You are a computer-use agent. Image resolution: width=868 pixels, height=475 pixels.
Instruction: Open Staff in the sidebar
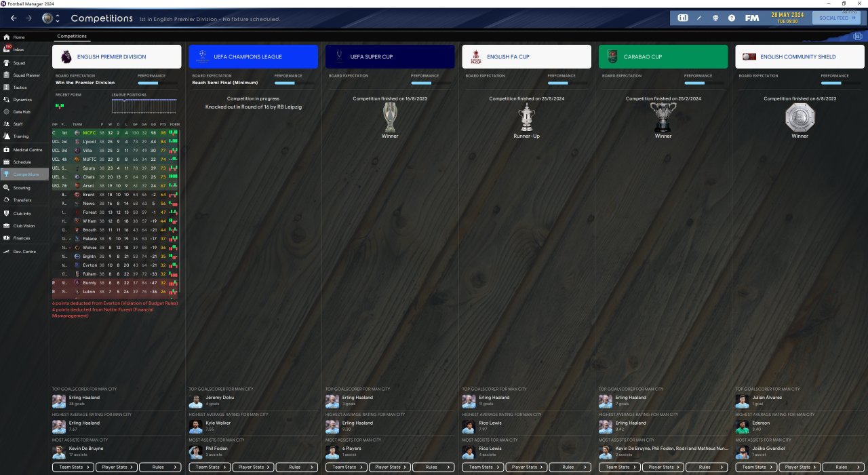pos(24,124)
